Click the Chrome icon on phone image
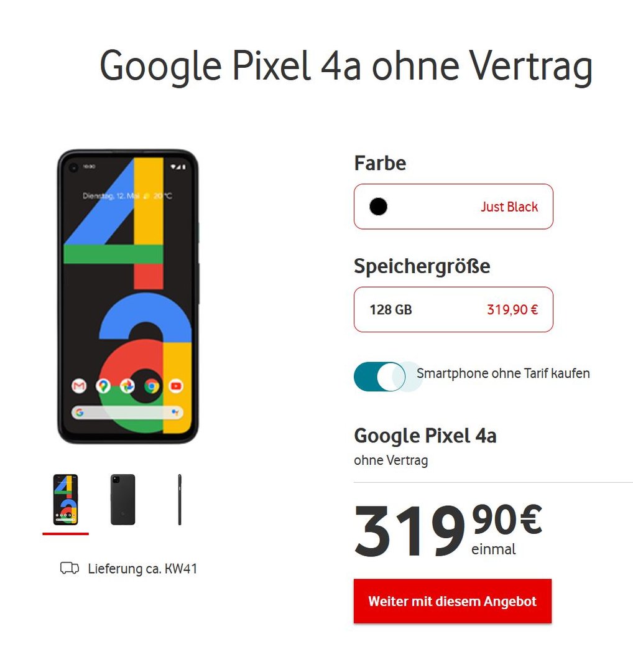 (x=152, y=386)
